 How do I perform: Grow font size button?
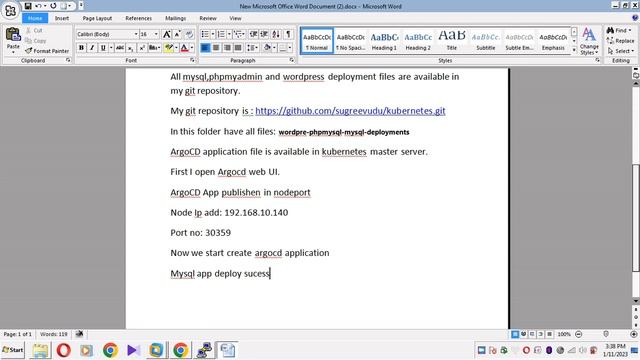(x=167, y=34)
